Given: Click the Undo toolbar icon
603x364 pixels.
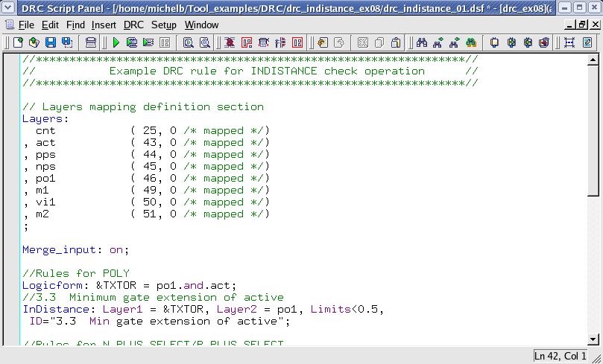Looking at the screenshot, I should click(x=323, y=42).
